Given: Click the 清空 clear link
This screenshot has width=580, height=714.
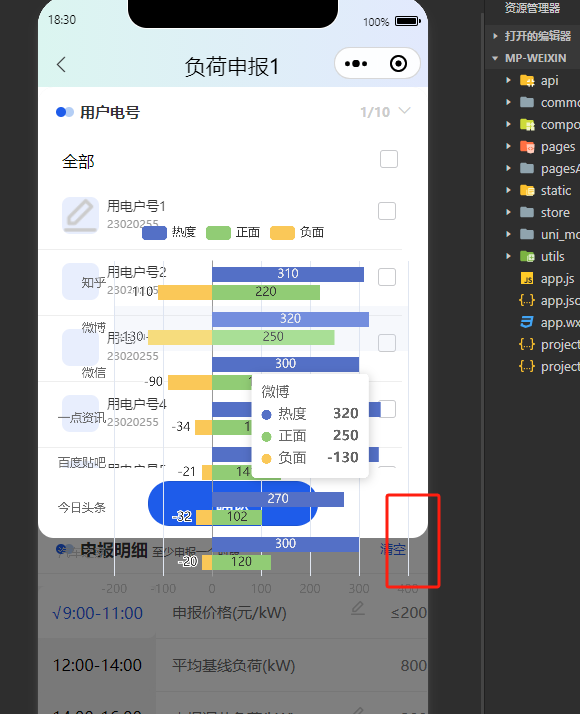Looking at the screenshot, I should tap(392, 549).
